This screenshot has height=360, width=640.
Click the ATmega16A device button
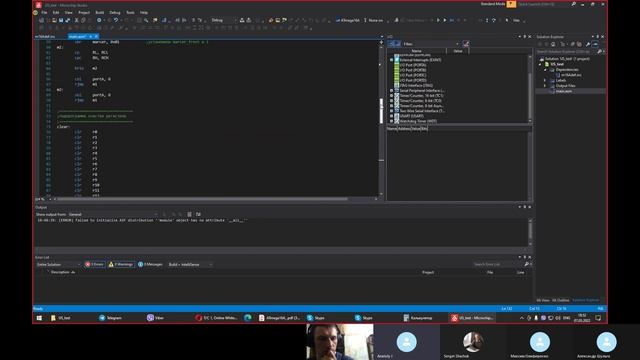[348, 20]
